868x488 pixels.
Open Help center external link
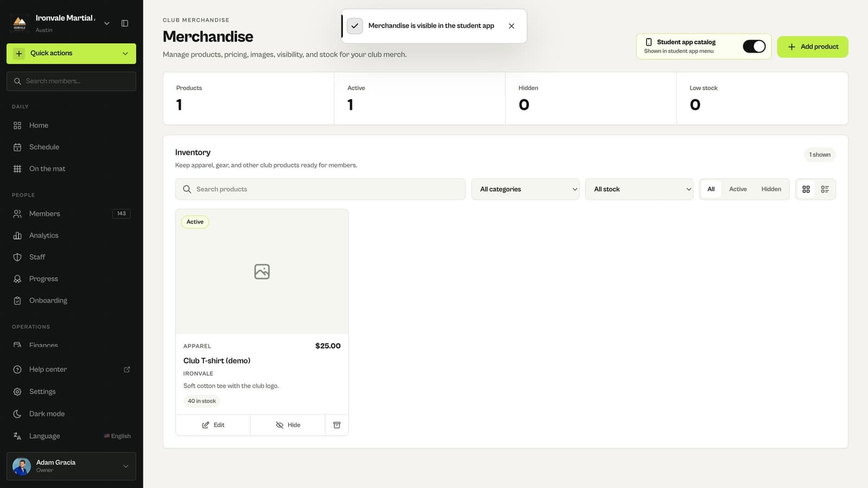pyautogui.click(x=71, y=369)
